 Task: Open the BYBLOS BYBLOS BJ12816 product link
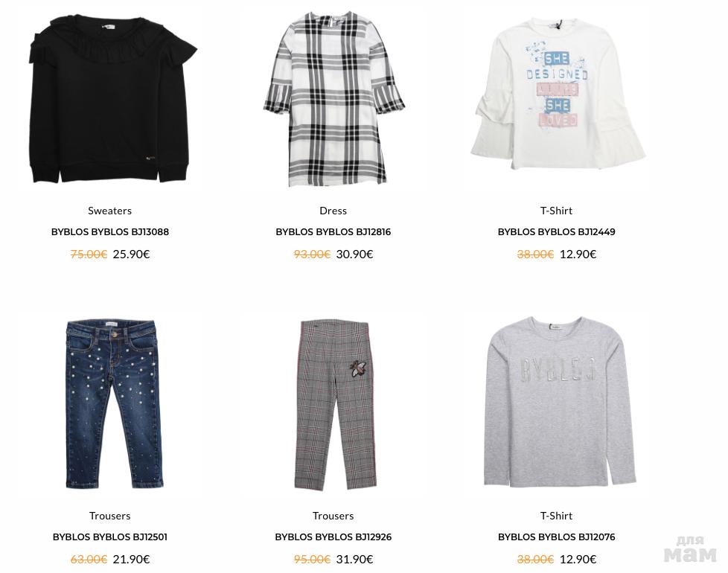[x=333, y=231]
